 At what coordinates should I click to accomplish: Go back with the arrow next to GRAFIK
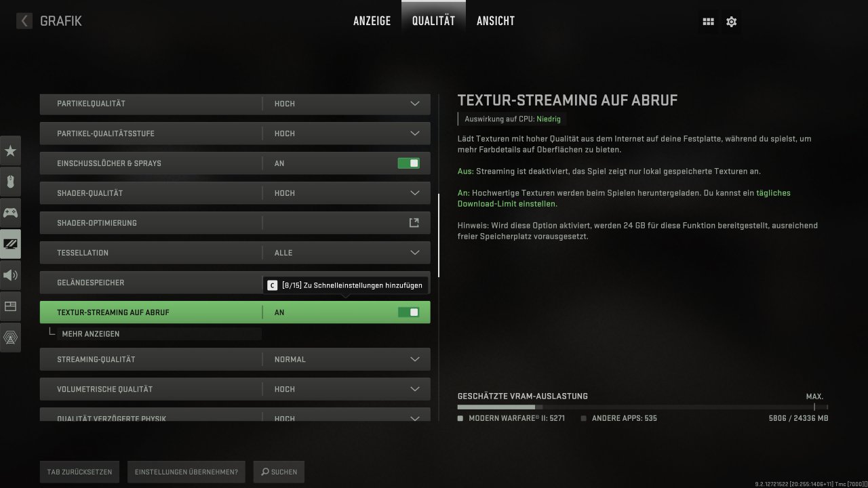[x=24, y=21]
